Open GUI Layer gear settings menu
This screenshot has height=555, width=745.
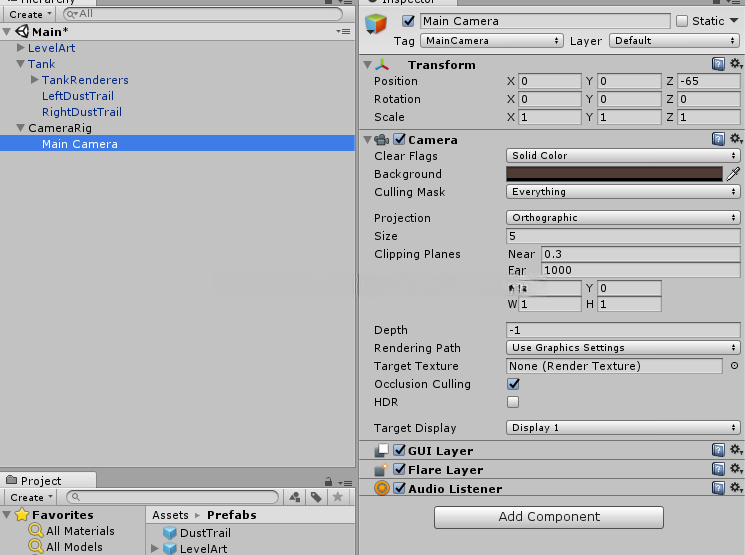736,449
